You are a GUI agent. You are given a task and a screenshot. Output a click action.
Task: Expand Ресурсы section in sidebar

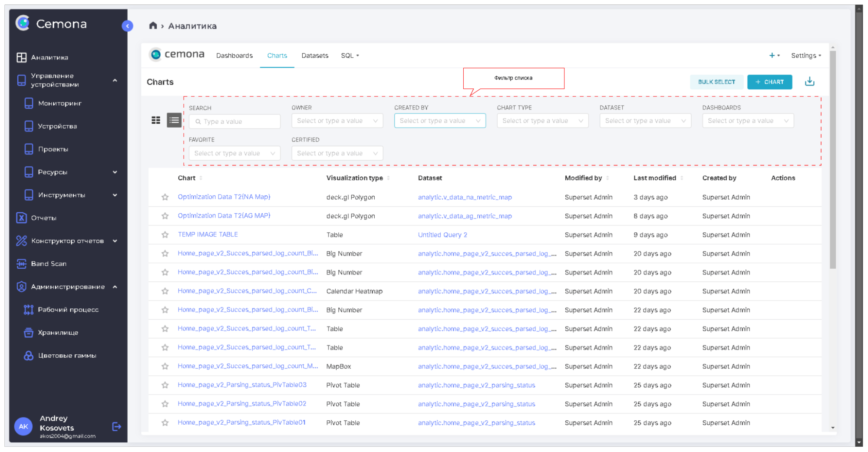(x=115, y=172)
